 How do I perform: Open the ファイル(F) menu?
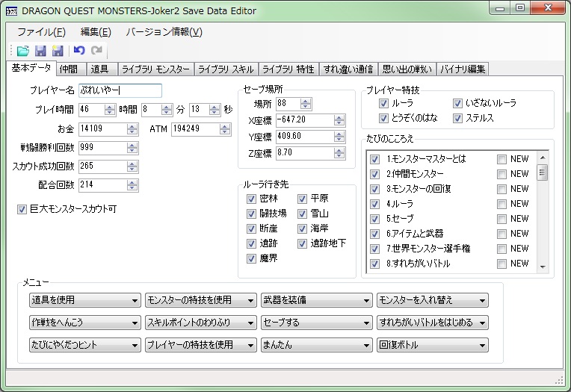click(42, 32)
